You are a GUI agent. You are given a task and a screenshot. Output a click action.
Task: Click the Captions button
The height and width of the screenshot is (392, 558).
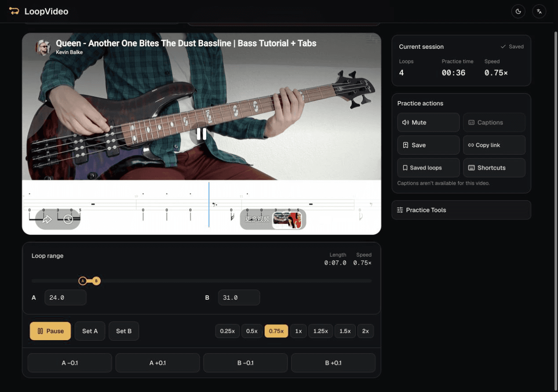point(494,123)
